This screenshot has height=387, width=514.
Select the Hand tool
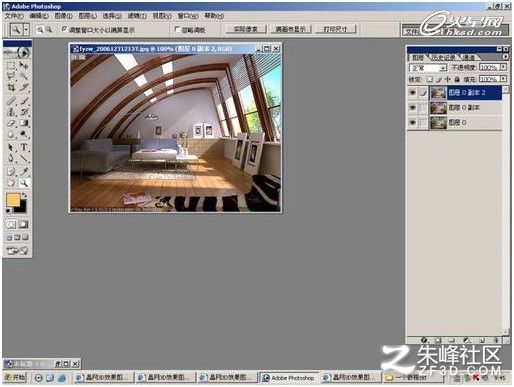tap(11, 183)
